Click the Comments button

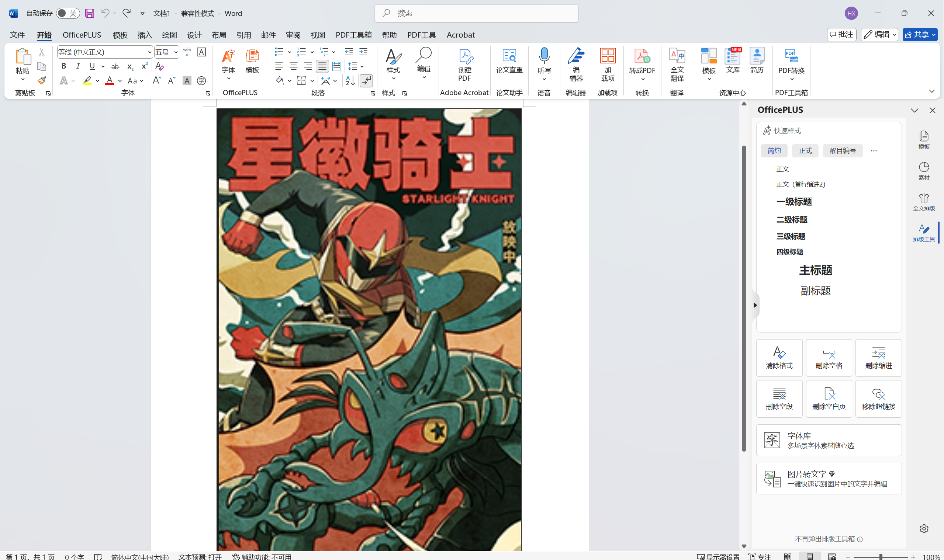tap(841, 35)
